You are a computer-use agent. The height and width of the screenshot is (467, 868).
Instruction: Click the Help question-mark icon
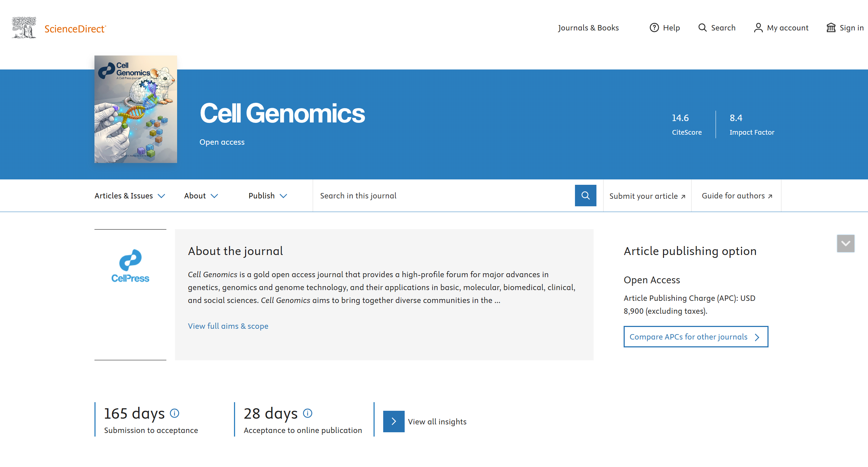(654, 28)
